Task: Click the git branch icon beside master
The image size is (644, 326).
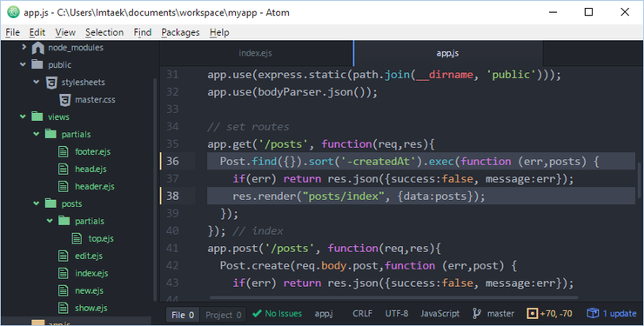Action: click(477, 314)
